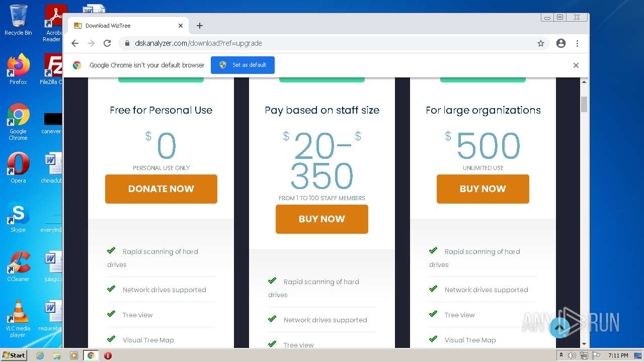Click the browser Back arrow
This screenshot has width=644, height=362.
point(75,43)
